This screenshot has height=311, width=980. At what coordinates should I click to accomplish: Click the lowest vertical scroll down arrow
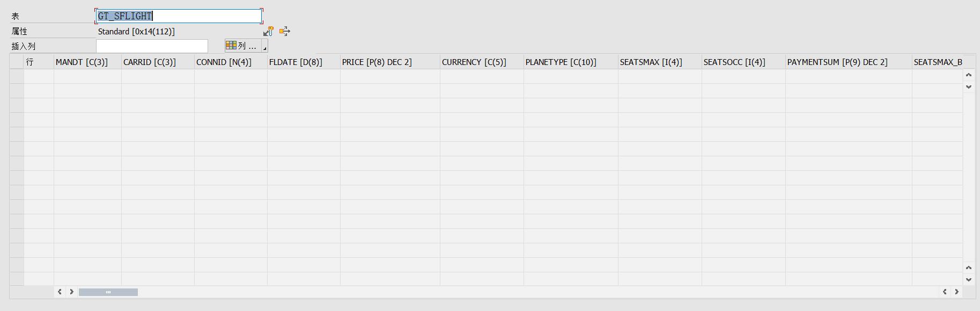[x=969, y=279]
